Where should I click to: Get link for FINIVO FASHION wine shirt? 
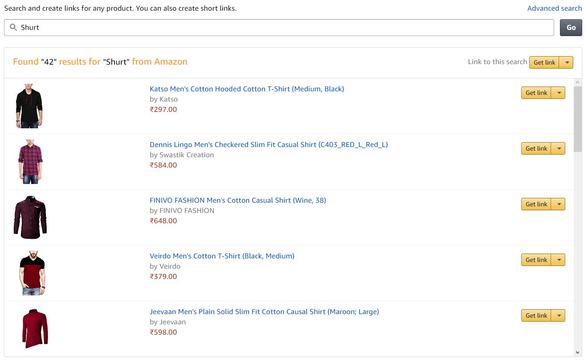click(x=536, y=204)
